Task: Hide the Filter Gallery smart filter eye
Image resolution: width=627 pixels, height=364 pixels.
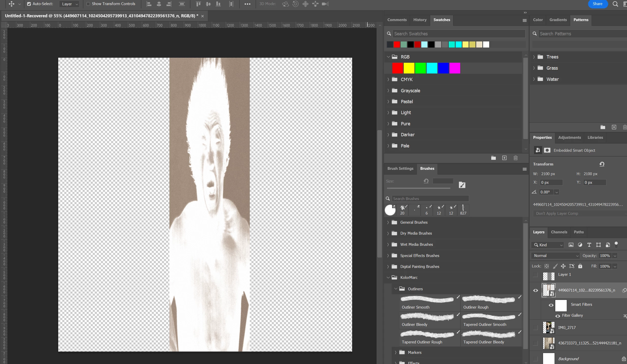Action: point(558,316)
